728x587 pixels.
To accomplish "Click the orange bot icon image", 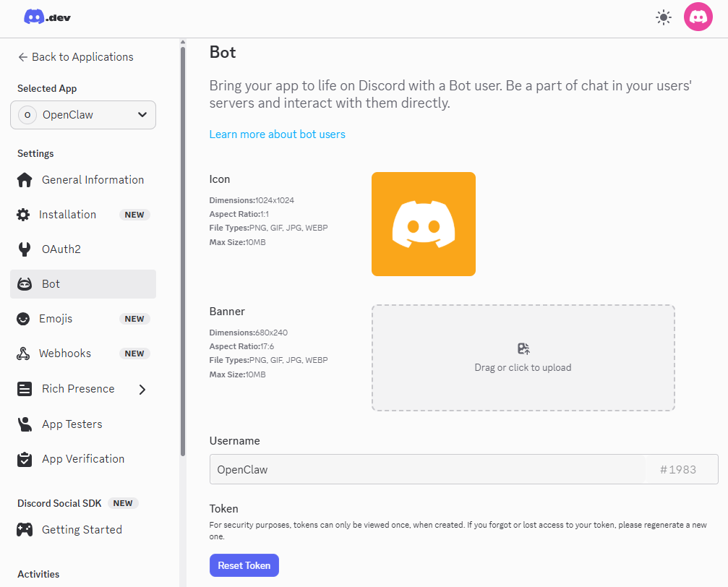I will (423, 224).
